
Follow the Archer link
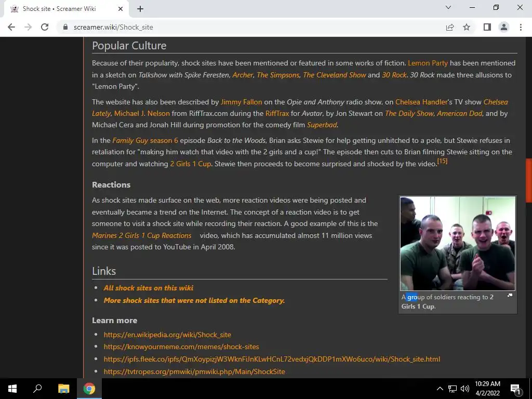243,75
